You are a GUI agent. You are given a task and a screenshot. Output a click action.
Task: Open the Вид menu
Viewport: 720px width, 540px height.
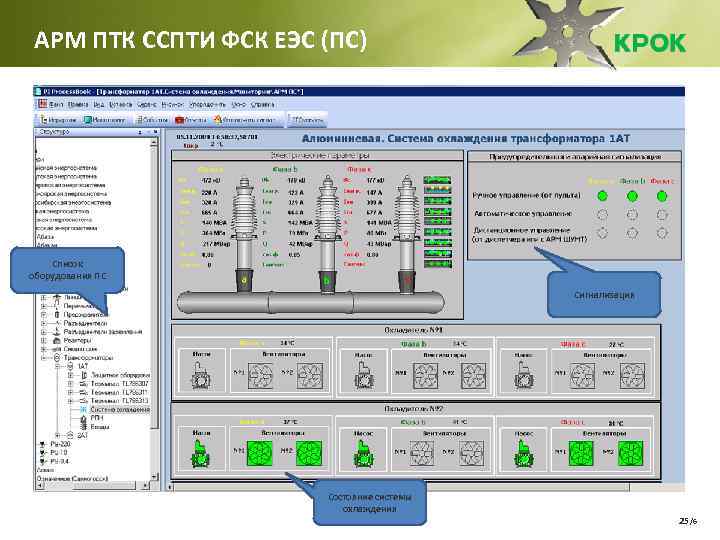[99, 105]
